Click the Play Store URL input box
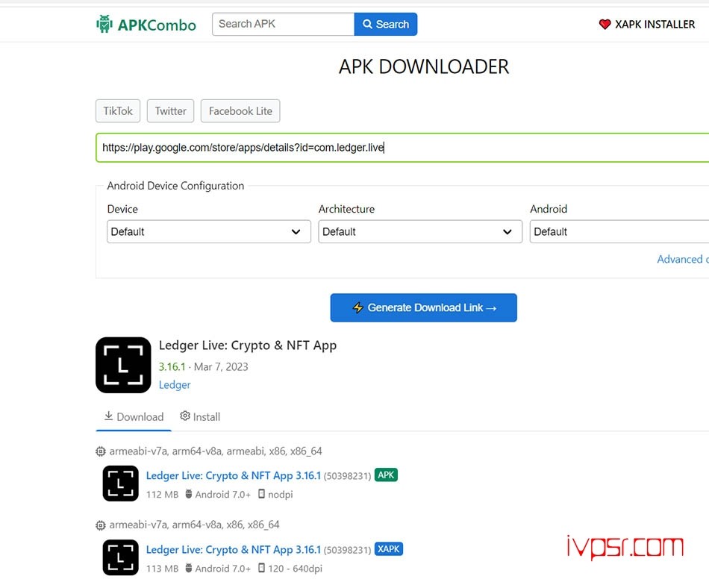This screenshot has width=709, height=588. [402, 147]
